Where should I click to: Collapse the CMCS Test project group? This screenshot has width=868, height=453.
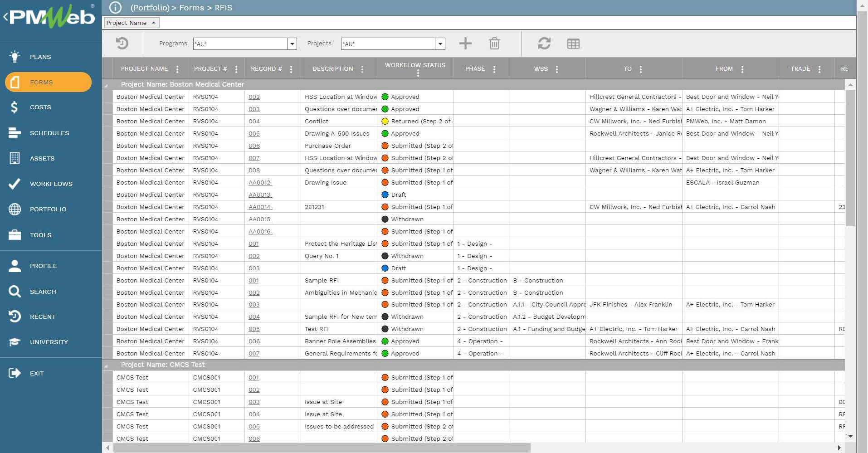point(107,365)
